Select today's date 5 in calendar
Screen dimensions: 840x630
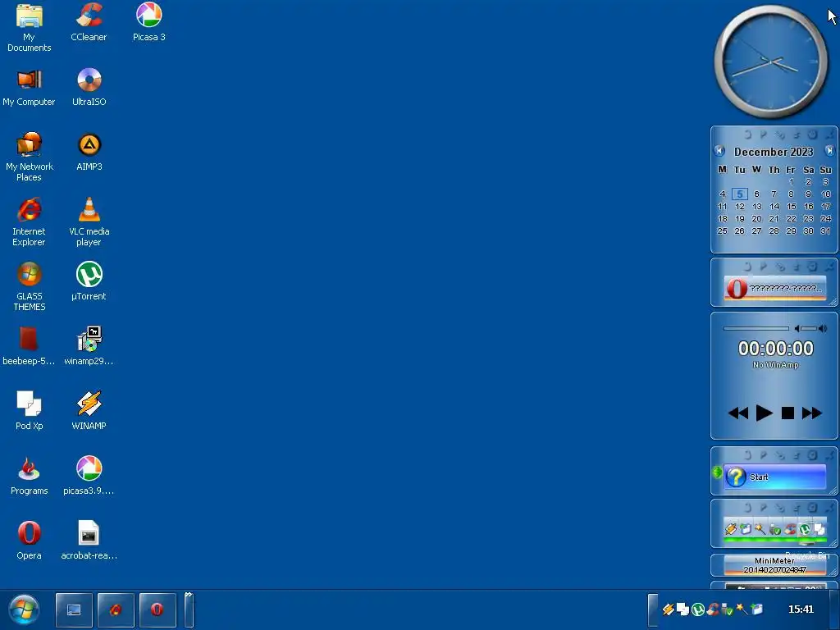coord(739,194)
